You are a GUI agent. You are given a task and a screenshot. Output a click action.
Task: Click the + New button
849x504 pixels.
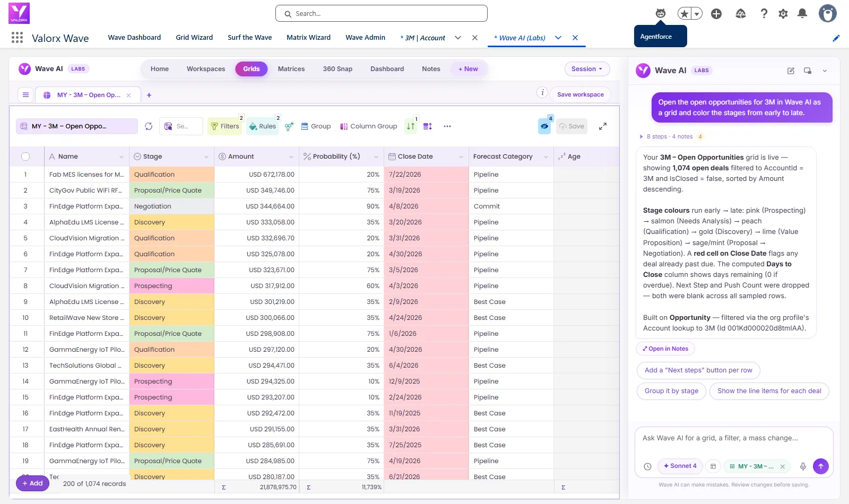pos(469,69)
